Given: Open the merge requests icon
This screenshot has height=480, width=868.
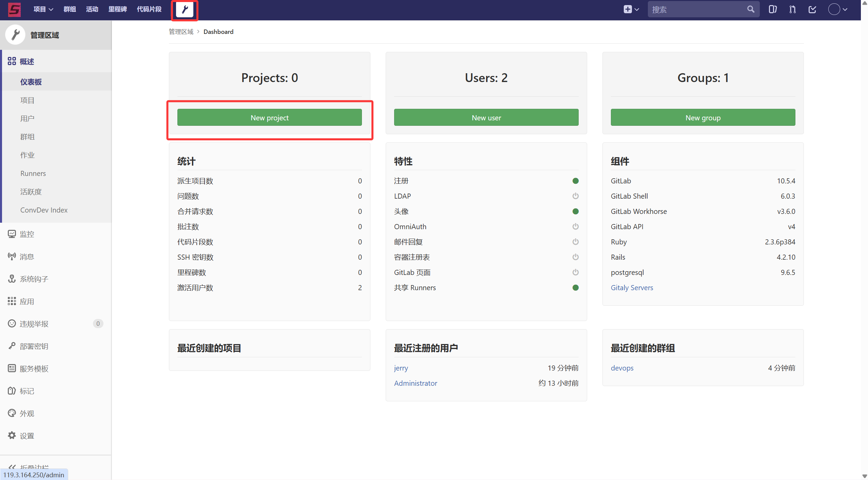Looking at the screenshot, I should pyautogui.click(x=792, y=9).
